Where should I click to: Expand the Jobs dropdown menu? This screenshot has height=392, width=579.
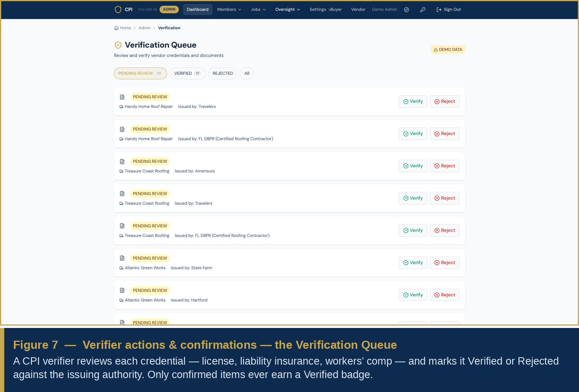[258, 10]
